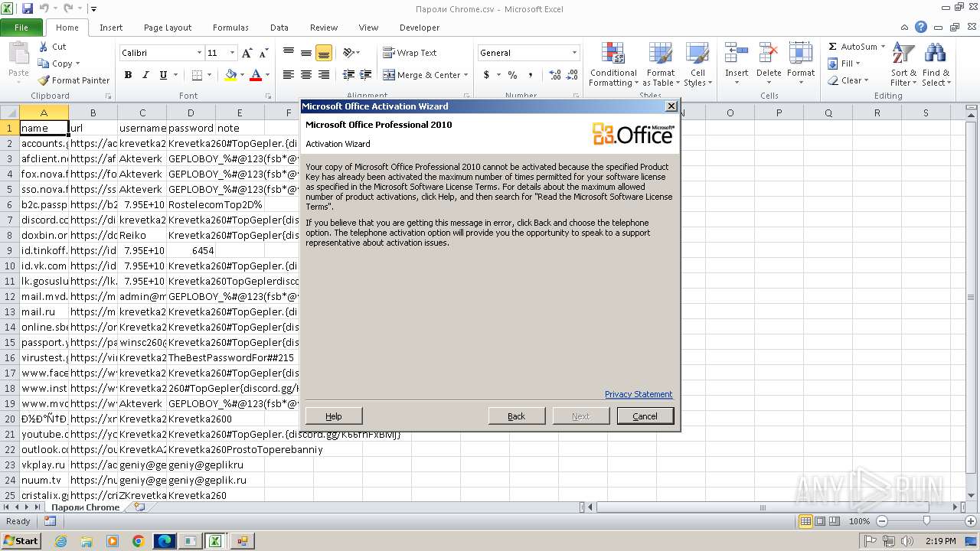This screenshot has width=980, height=551.
Task: Close the Activation Wizard dialog
Action: point(671,106)
